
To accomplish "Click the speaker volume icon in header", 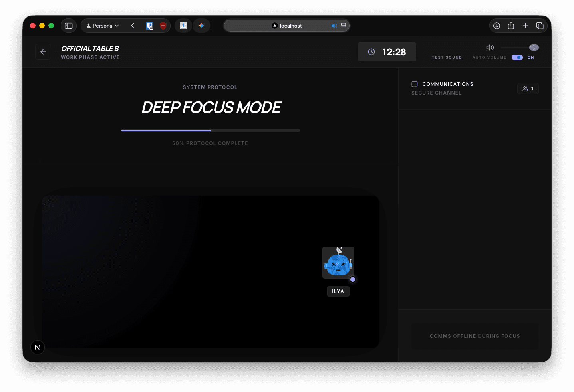I will coord(490,48).
